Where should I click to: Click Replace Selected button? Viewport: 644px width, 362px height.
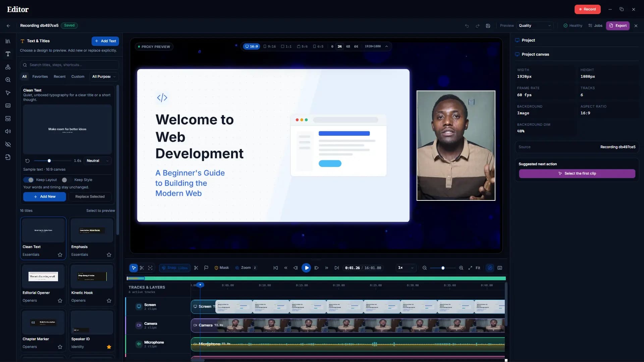click(x=90, y=197)
